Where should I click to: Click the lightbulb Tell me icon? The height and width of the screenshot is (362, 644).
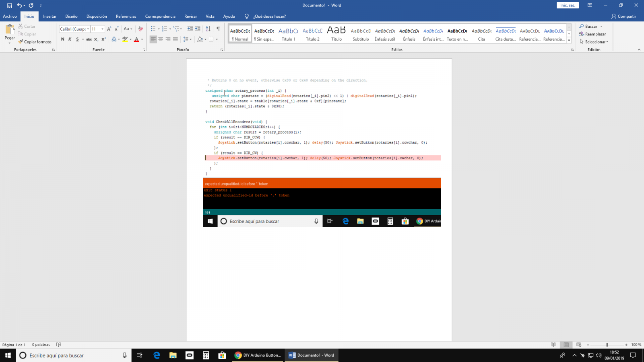[x=247, y=16]
